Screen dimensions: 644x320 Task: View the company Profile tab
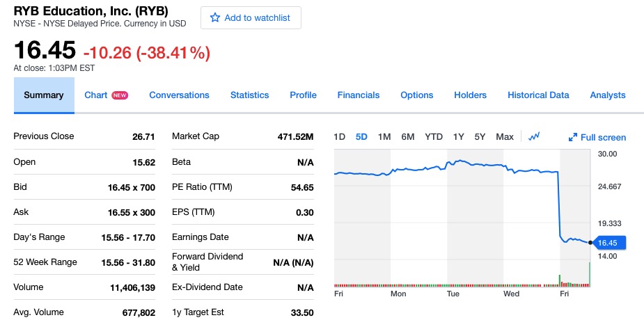pos(303,95)
